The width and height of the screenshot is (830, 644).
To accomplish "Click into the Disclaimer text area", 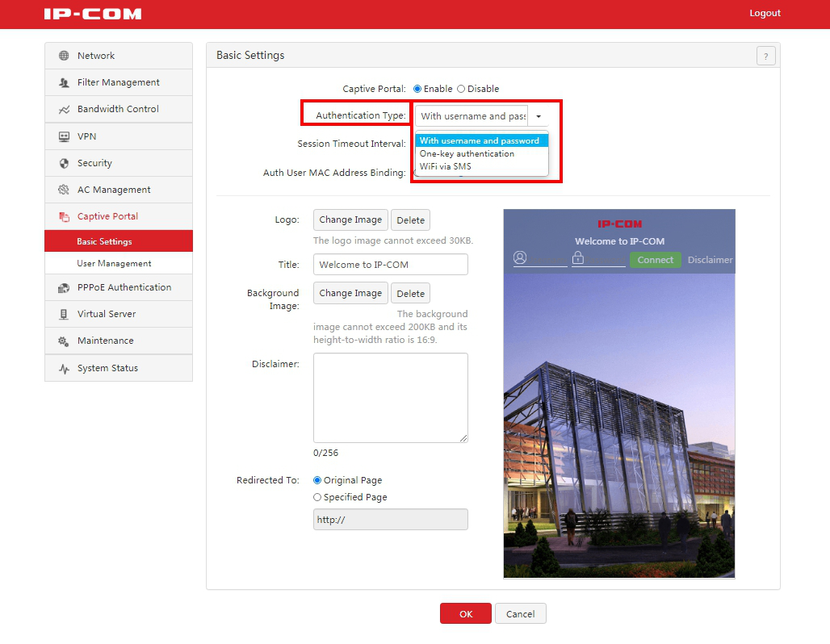I will pos(391,398).
